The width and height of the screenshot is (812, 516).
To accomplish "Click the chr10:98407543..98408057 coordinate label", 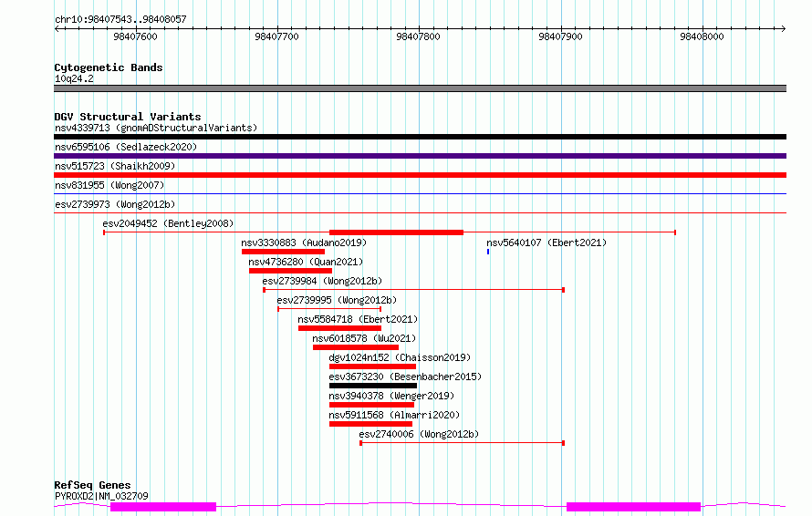I will [120, 19].
